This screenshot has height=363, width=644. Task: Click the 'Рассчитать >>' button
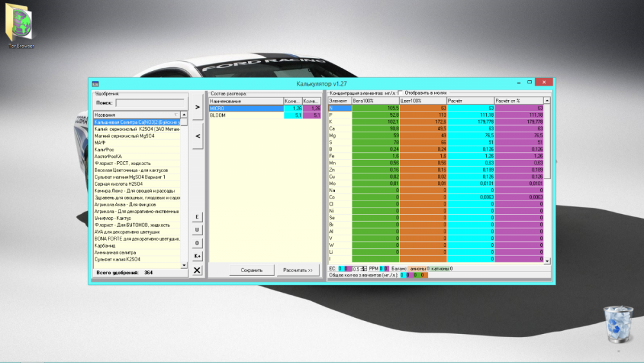(x=298, y=270)
